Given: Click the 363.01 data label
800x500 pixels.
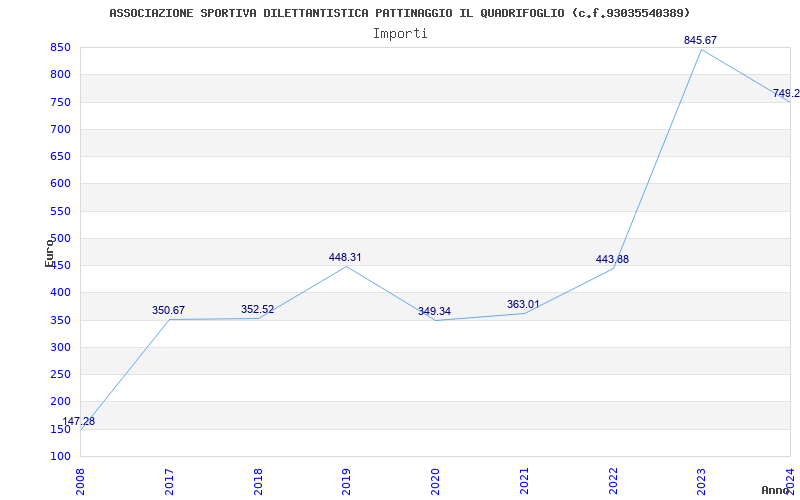Looking at the screenshot, I should pos(523,304).
